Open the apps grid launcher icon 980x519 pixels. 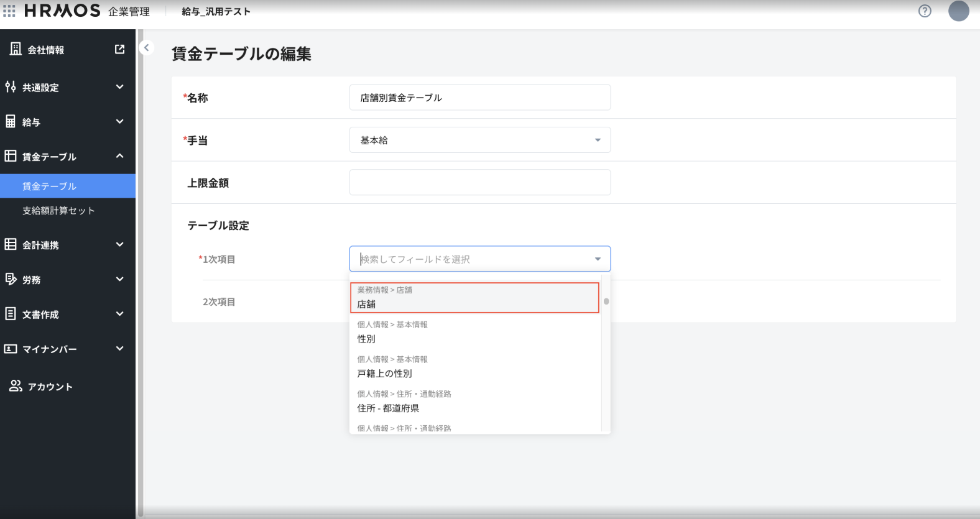pos(9,11)
